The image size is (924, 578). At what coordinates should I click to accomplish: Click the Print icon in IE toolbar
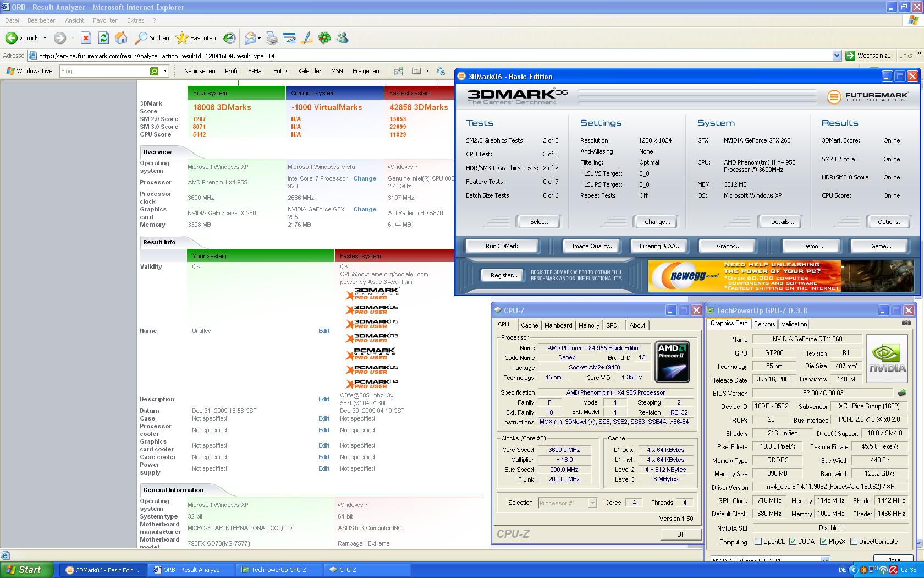(272, 38)
